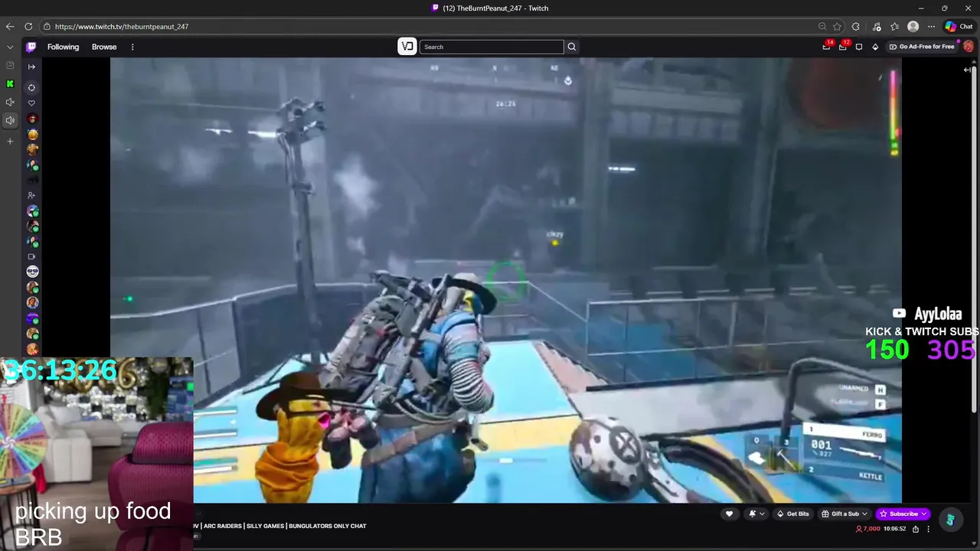980x551 pixels.
Task: Toggle the favorite star in address bar
Action: [x=838, y=26]
